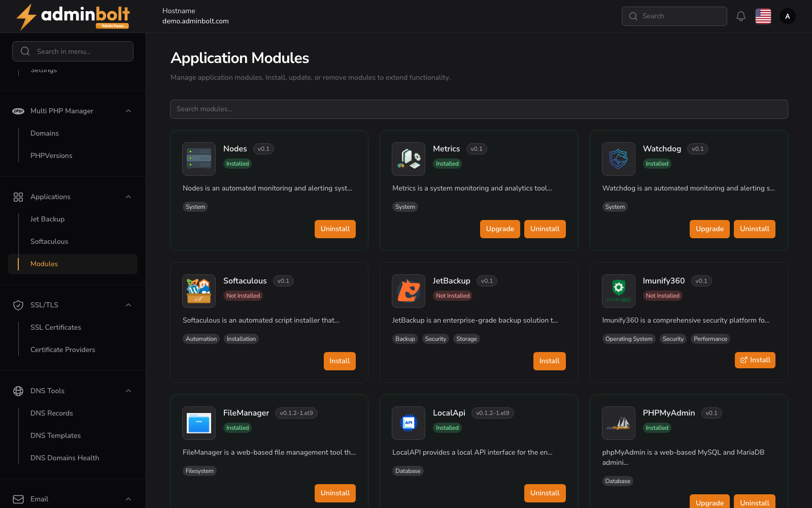Click the PHP icon beside Multi PHP Manager
Image resolution: width=812 pixels, height=508 pixels.
[x=18, y=111]
